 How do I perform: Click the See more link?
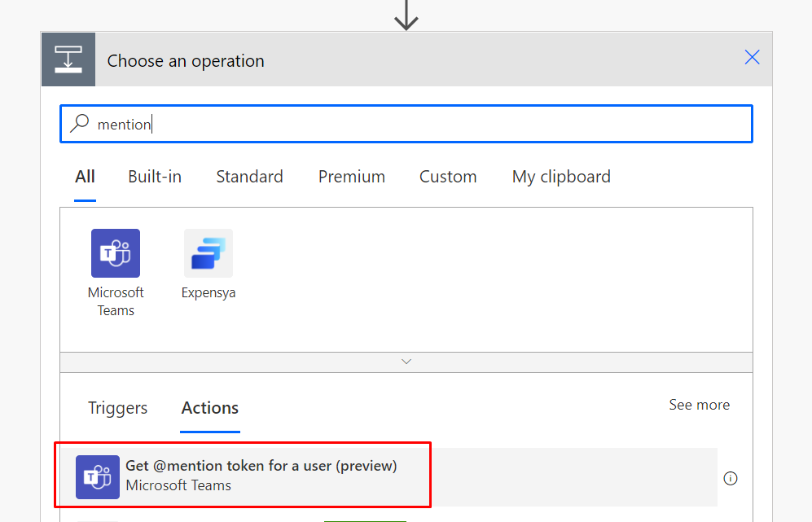tap(699, 405)
